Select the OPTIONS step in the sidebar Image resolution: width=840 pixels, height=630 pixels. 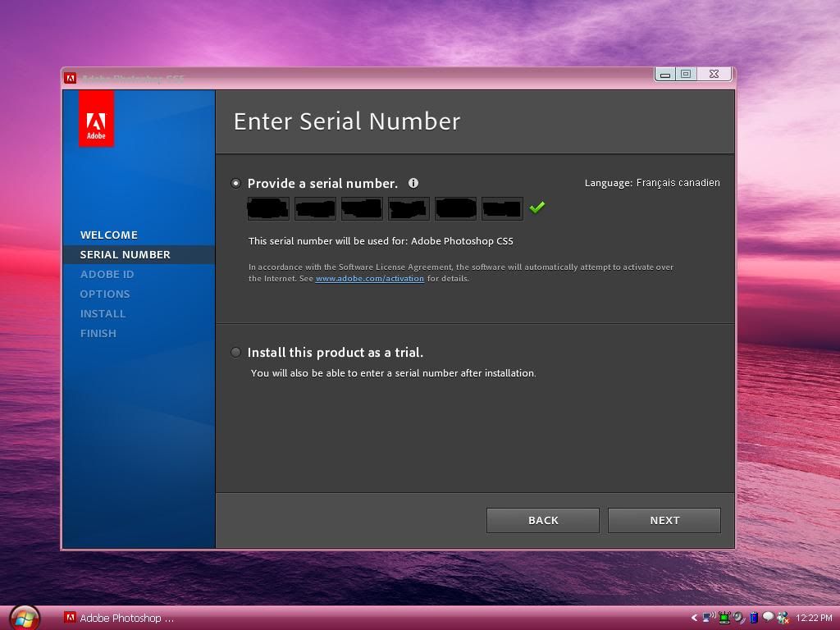105,294
